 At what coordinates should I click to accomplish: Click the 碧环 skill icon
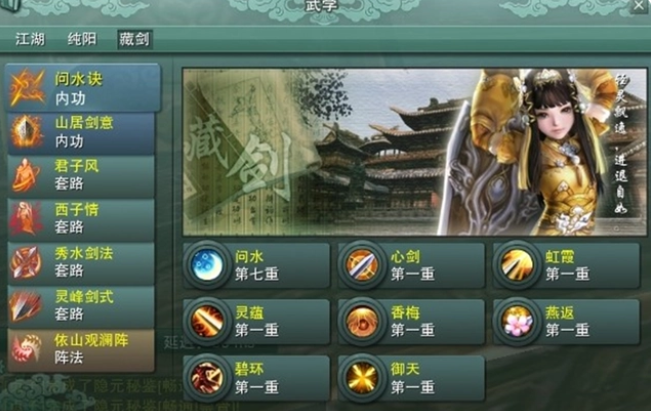coord(207,378)
